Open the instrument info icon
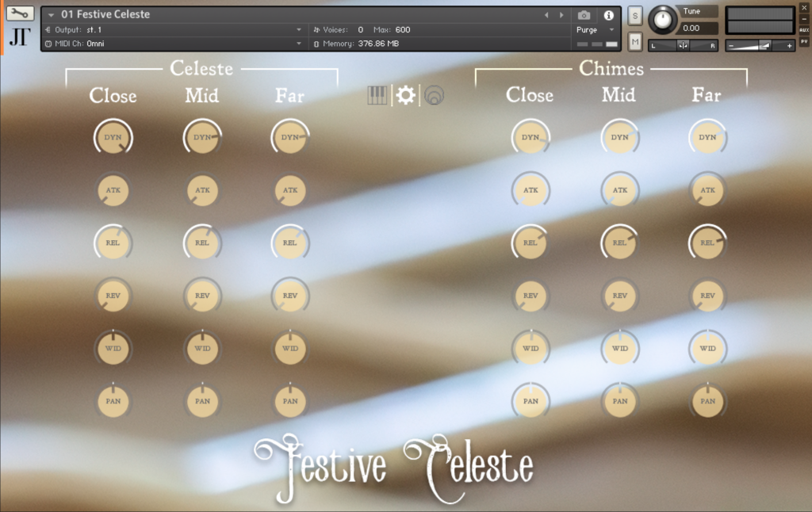Screen dimensions: 812x512 [608, 15]
